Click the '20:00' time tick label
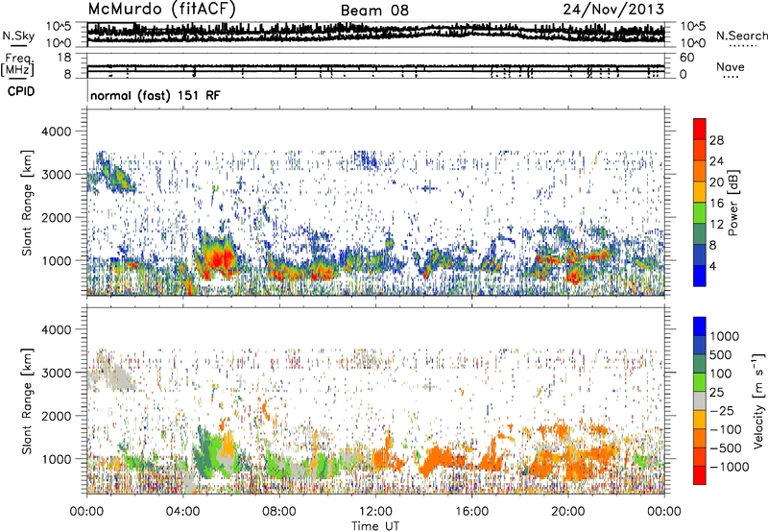 click(x=567, y=512)
